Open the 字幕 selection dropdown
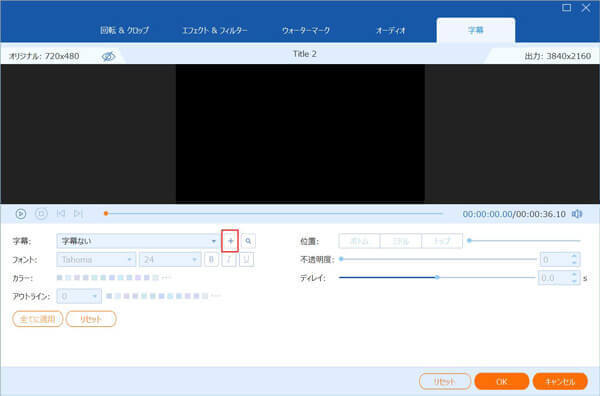 (x=138, y=241)
